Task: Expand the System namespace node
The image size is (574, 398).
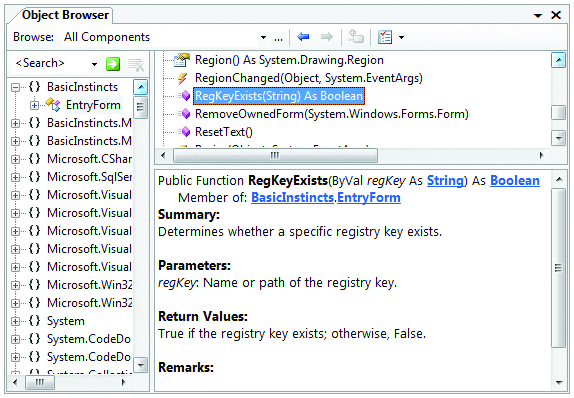Action: pyautogui.click(x=15, y=321)
